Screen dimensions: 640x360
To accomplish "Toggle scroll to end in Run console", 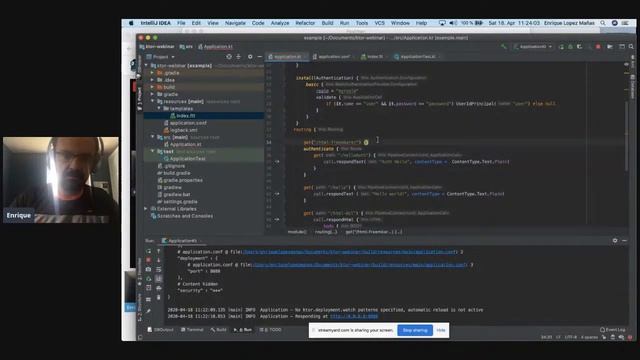I will 159,279.
